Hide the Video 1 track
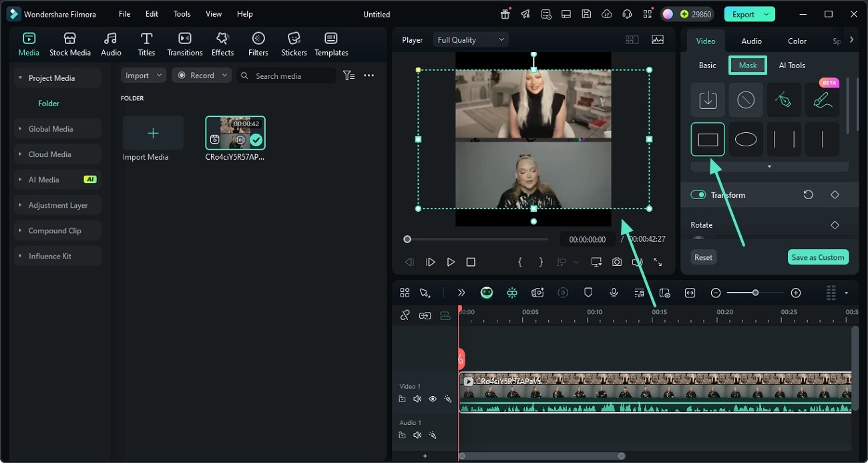Viewport: 868px width, 463px height. point(433,399)
